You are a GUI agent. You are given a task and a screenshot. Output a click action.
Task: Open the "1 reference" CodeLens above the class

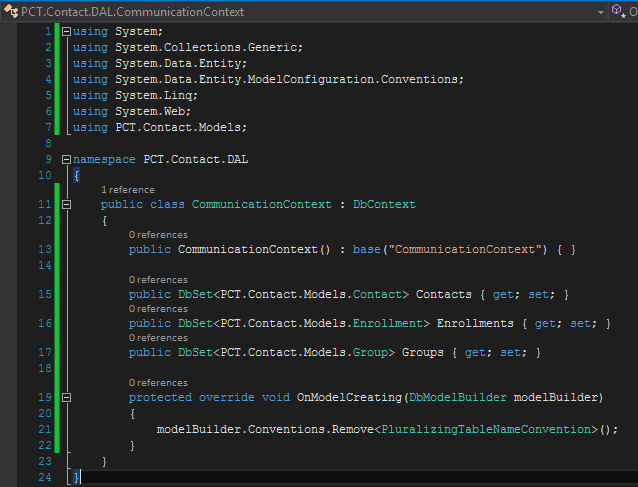(127, 189)
